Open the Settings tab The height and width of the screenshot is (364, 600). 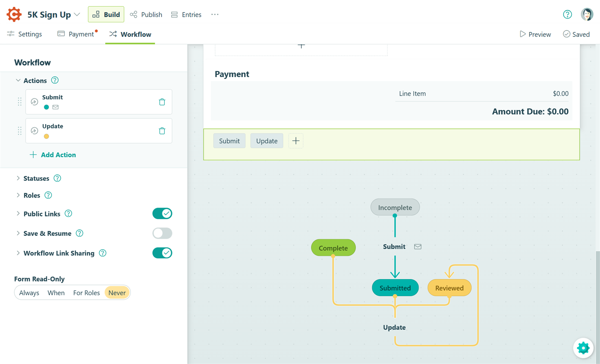[24, 34]
